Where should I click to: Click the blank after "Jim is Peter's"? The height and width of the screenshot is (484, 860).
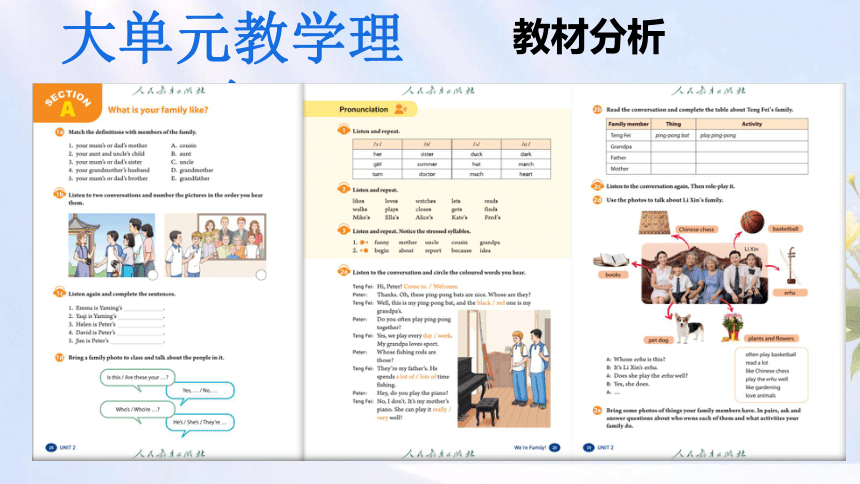pyautogui.click(x=137, y=341)
